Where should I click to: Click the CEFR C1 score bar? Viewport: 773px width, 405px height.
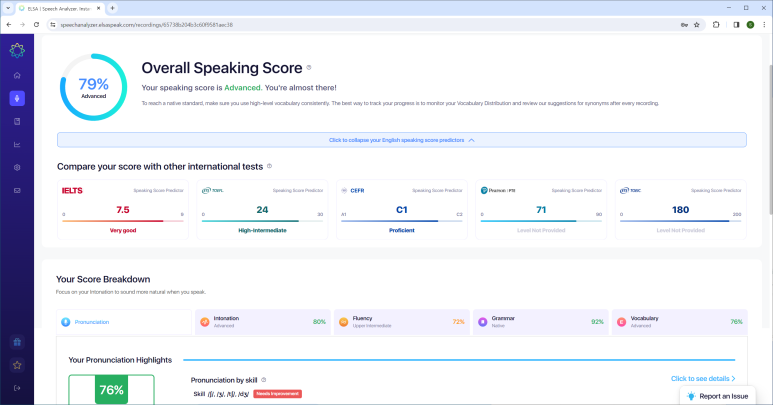[402, 221]
